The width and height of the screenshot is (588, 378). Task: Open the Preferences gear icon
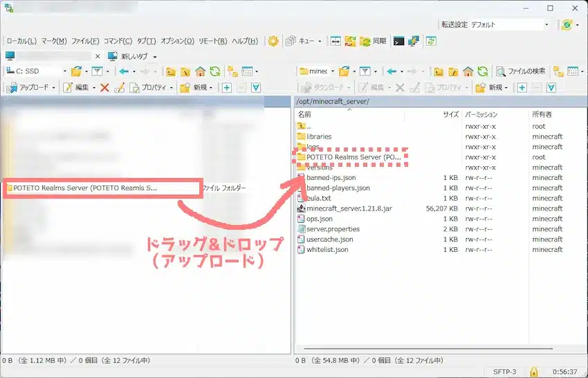point(273,41)
